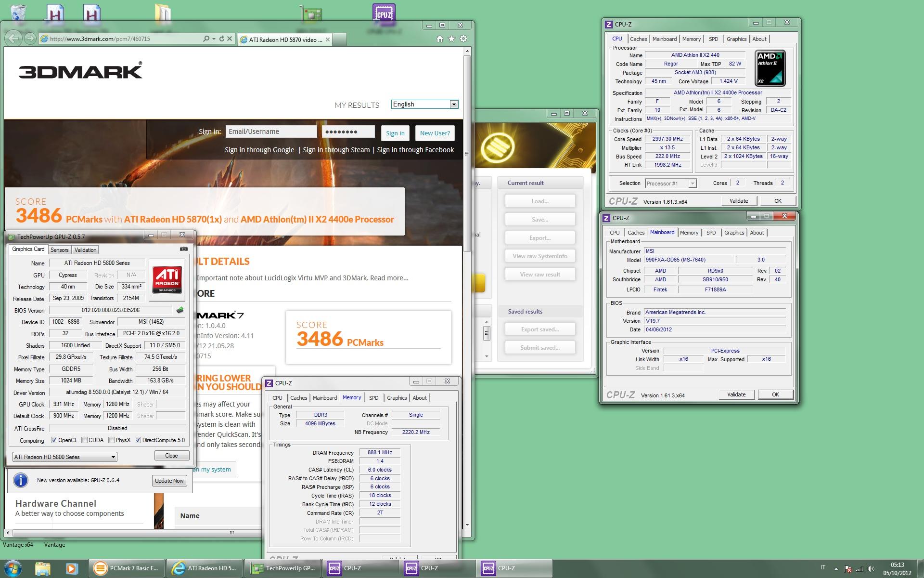Click the MY RESULTS link
Viewport: 924px width, 578px height.
[x=357, y=105]
